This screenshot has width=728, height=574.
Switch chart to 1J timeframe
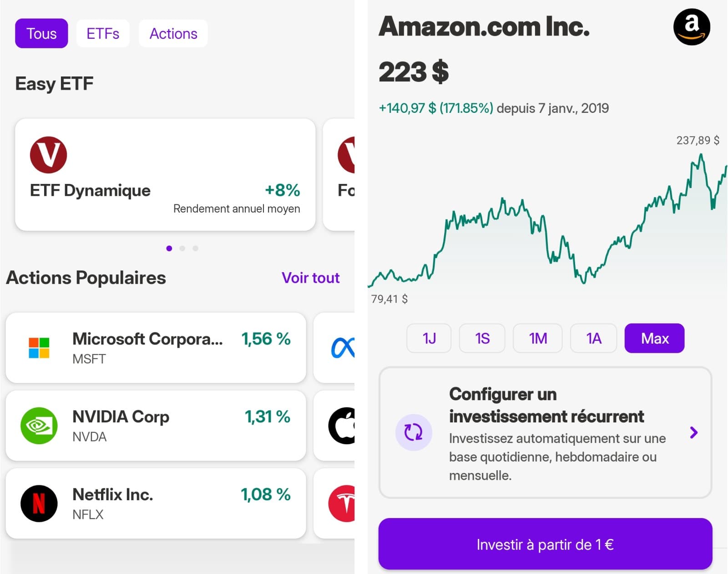[x=428, y=338]
